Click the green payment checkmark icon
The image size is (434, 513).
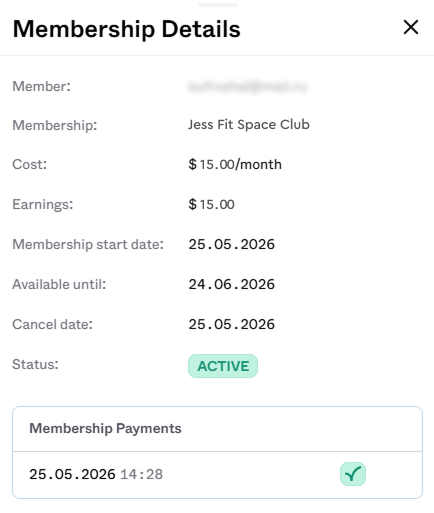pos(353,474)
